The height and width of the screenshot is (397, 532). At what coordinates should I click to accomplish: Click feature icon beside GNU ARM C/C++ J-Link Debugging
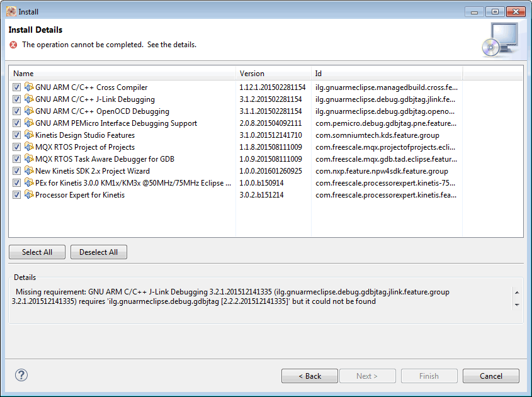coord(29,99)
